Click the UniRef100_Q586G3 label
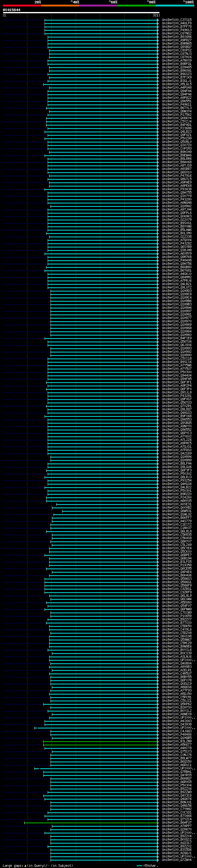The image size is (197, 868). coord(177,579)
